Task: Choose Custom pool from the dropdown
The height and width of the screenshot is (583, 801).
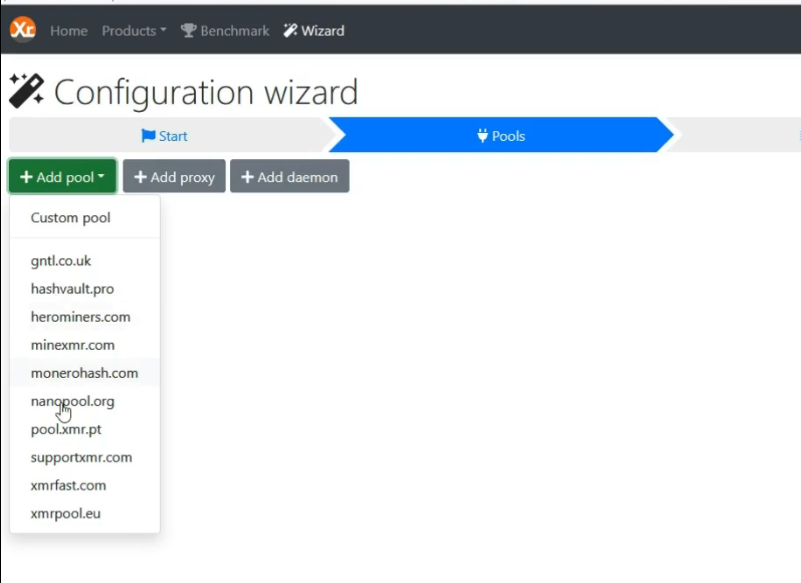Action: click(x=85, y=218)
